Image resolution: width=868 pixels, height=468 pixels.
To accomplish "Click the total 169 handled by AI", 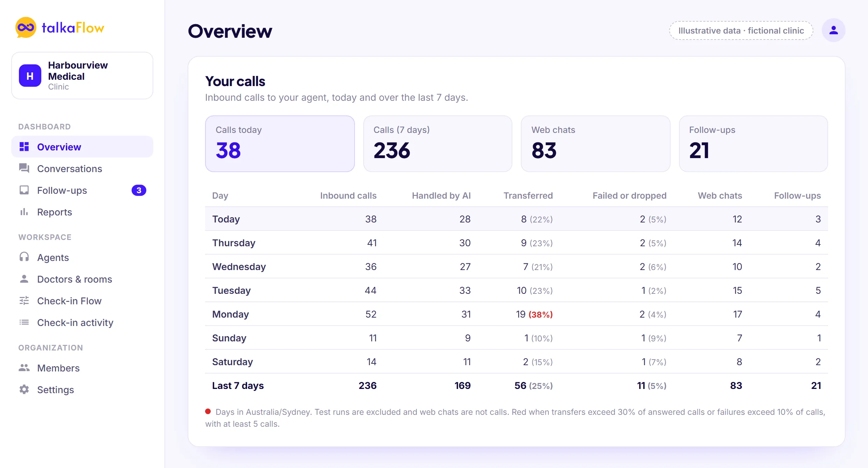I will coord(462,385).
